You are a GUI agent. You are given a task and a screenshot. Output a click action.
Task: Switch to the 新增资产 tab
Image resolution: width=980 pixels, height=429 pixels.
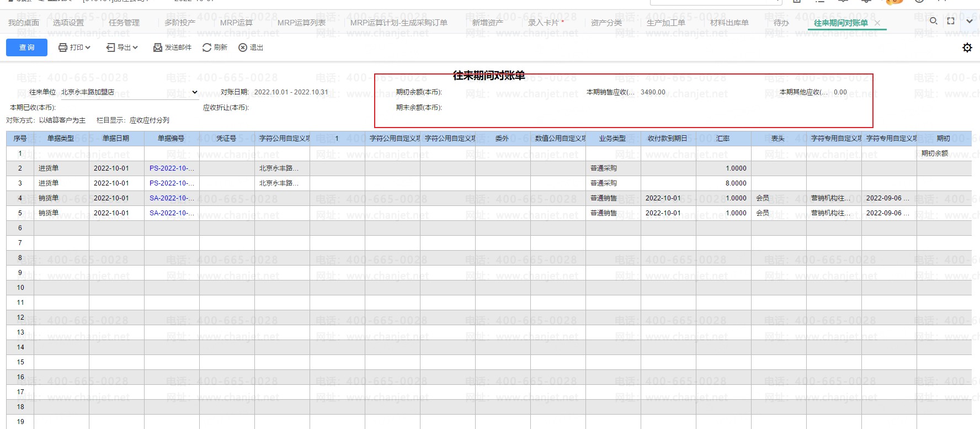[x=488, y=23]
